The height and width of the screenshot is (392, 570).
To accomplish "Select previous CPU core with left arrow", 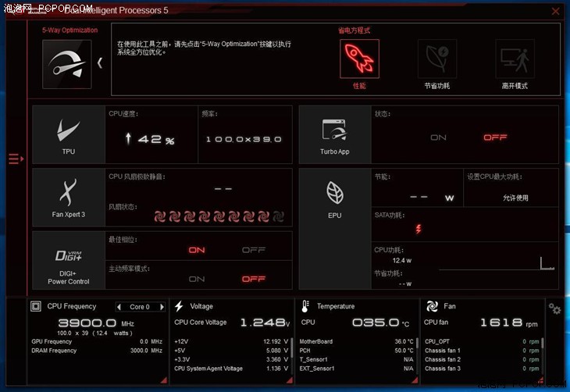I will (119, 307).
